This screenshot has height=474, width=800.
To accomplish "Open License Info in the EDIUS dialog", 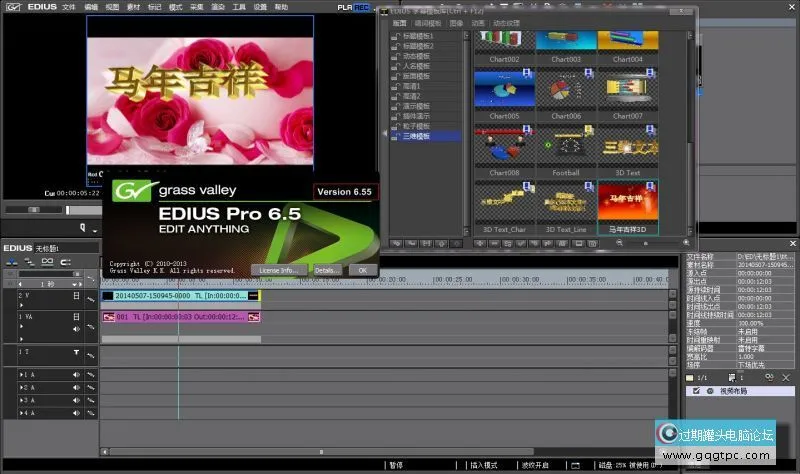I will click(x=281, y=270).
